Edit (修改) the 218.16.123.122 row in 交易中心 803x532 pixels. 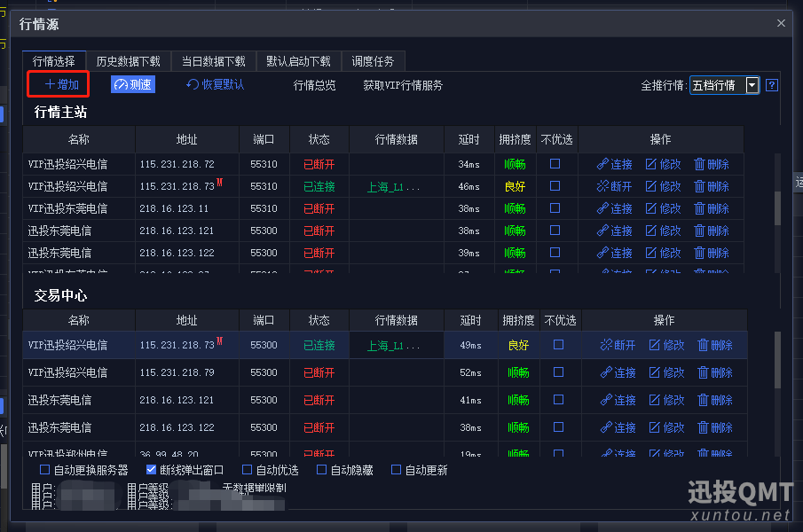pyautogui.click(x=666, y=427)
